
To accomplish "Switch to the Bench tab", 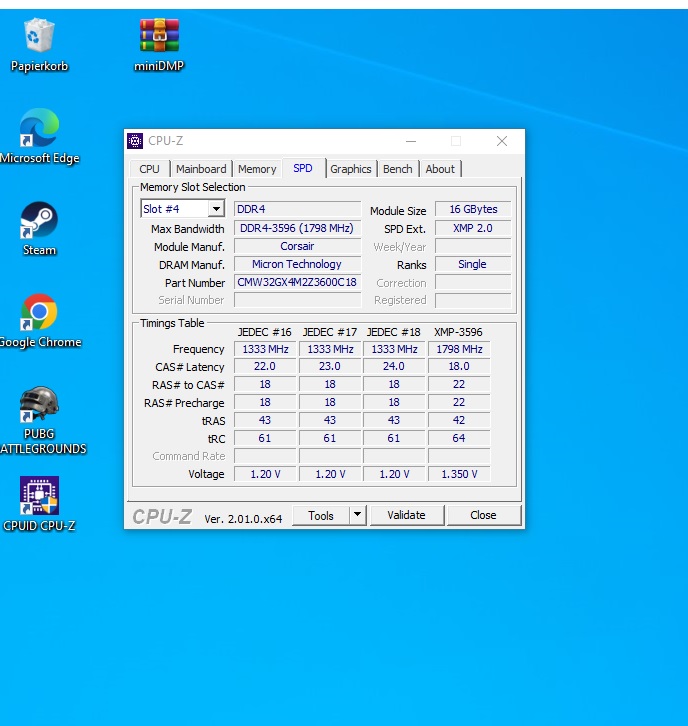I will coord(398,169).
